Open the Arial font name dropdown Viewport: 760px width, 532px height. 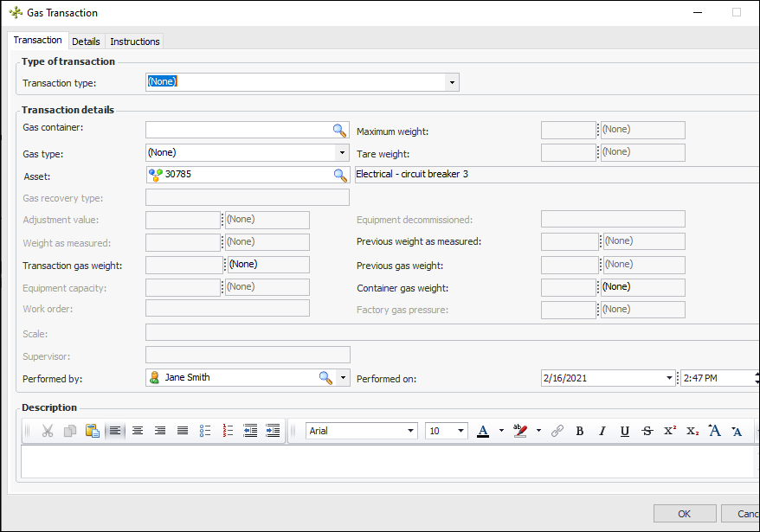[x=411, y=431]
